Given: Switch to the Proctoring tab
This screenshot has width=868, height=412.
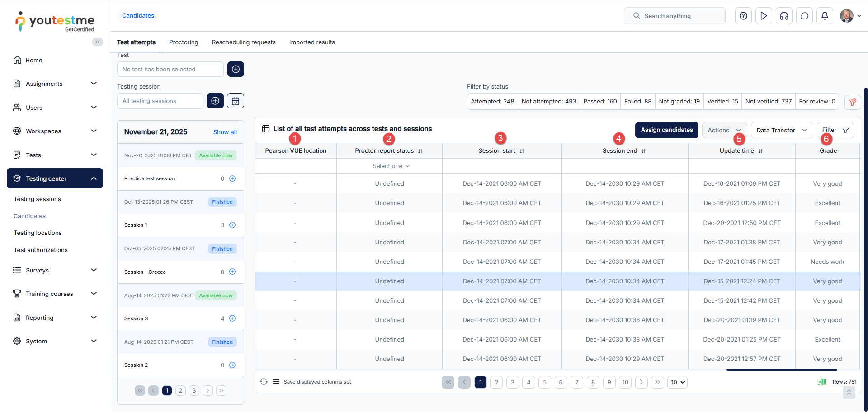Looking at the screenshot, I should pyautogui.click(x=184, y=42).
